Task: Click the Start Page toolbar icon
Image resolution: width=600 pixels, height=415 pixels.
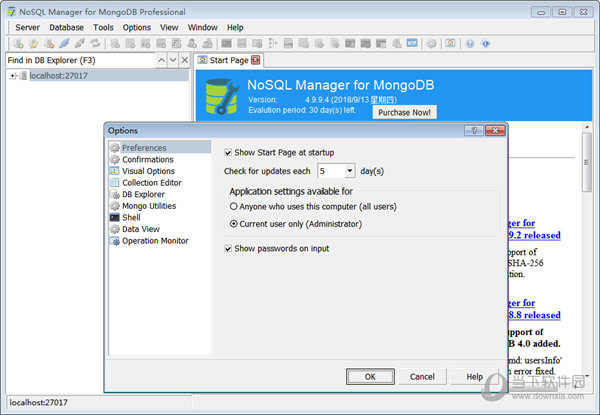Action: pos(450,44)
